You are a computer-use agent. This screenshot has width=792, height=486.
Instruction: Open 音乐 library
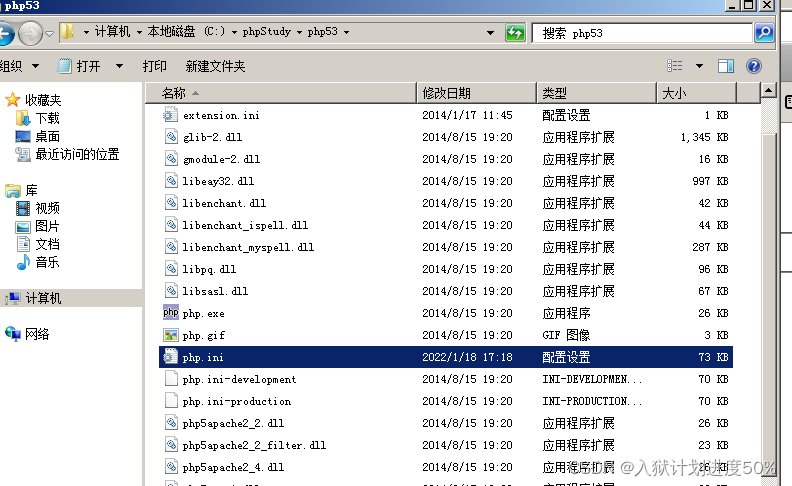[x=47, y=262]
